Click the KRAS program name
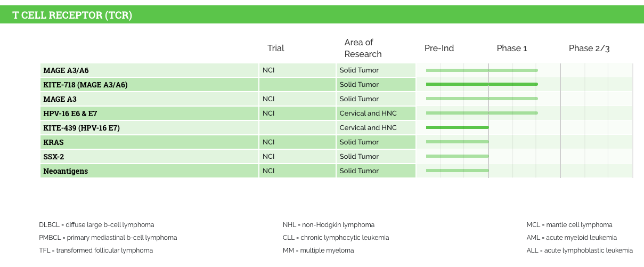 (54, 142)
